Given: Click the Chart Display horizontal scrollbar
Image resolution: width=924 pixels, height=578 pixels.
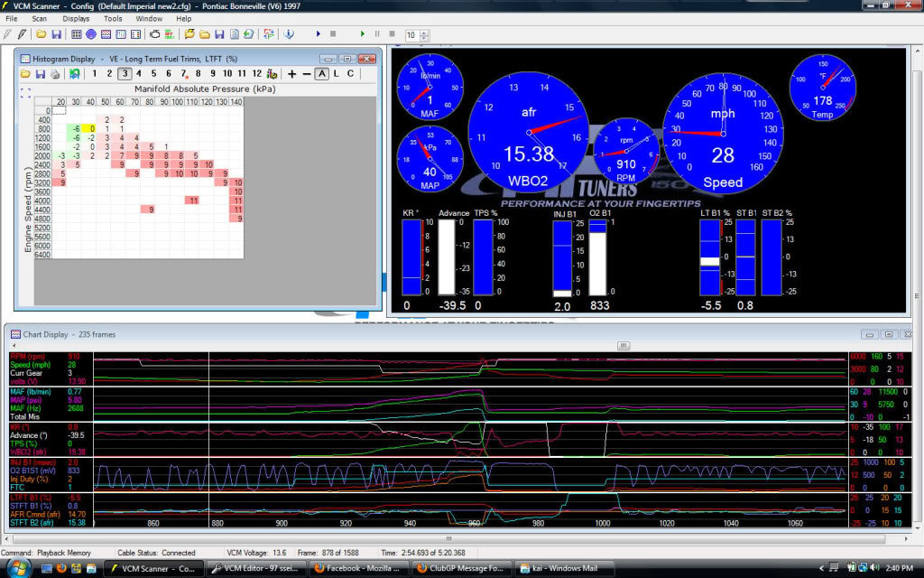Looking at the screenshot, I should (448, 538).
